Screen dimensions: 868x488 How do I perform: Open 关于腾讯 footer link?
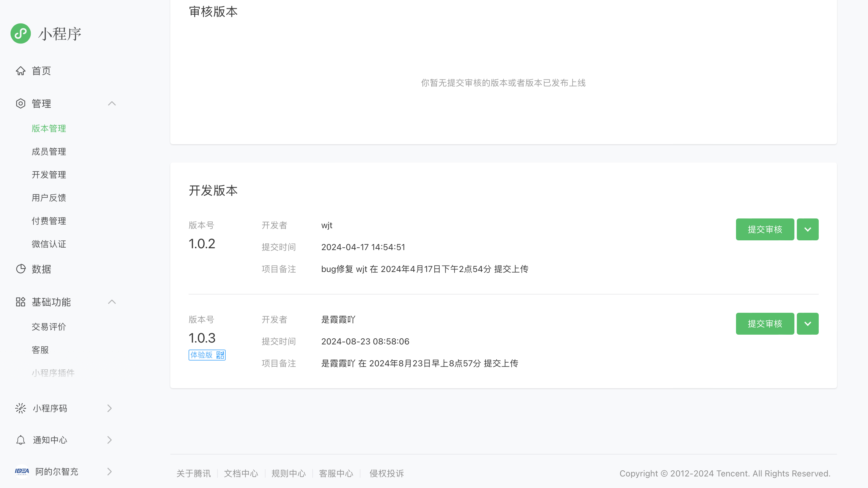194,473
